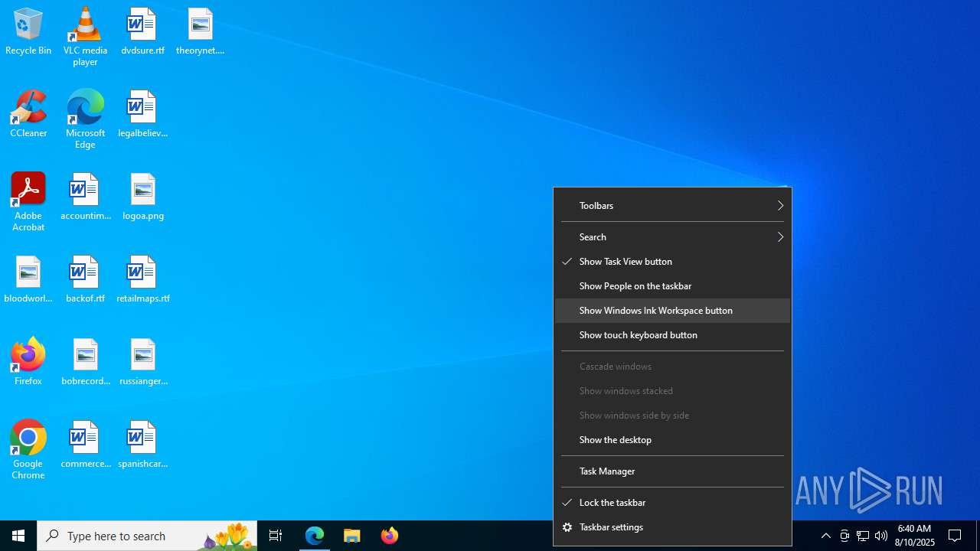Open Task Manager from context menu
This screenshot has height=551, width=980.
coord(672,471)
